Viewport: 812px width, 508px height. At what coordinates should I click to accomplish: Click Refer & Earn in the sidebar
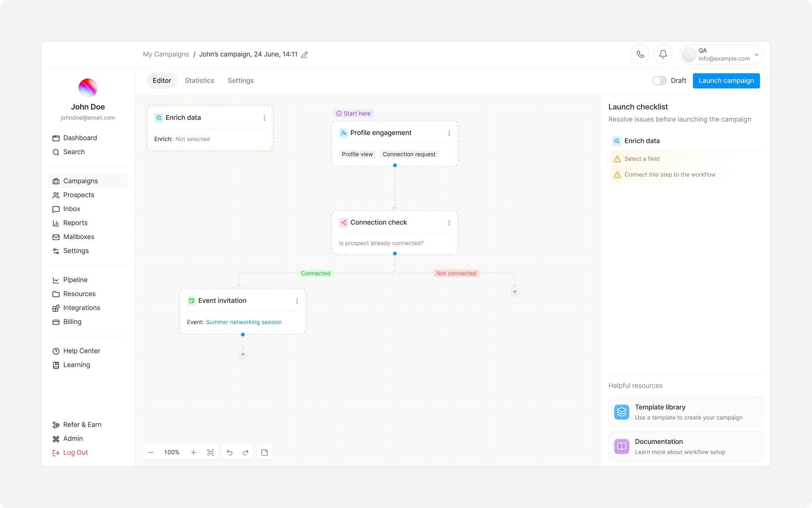click(x=88, y=425)
